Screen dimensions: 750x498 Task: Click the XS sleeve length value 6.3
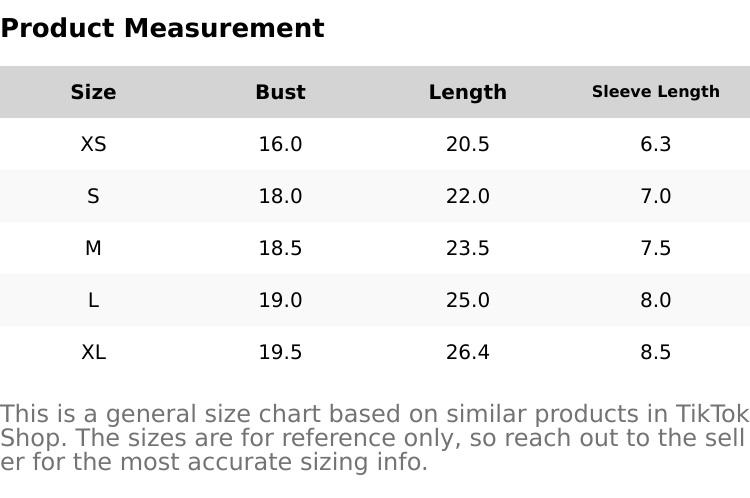[655, 144]
